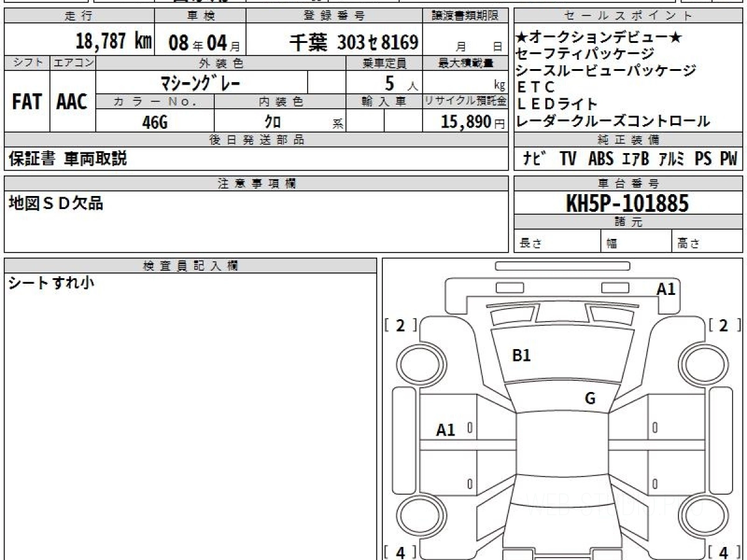Select ABS in genuine equipment
Viewport: 747px width, 560px height.
(601, 159)
